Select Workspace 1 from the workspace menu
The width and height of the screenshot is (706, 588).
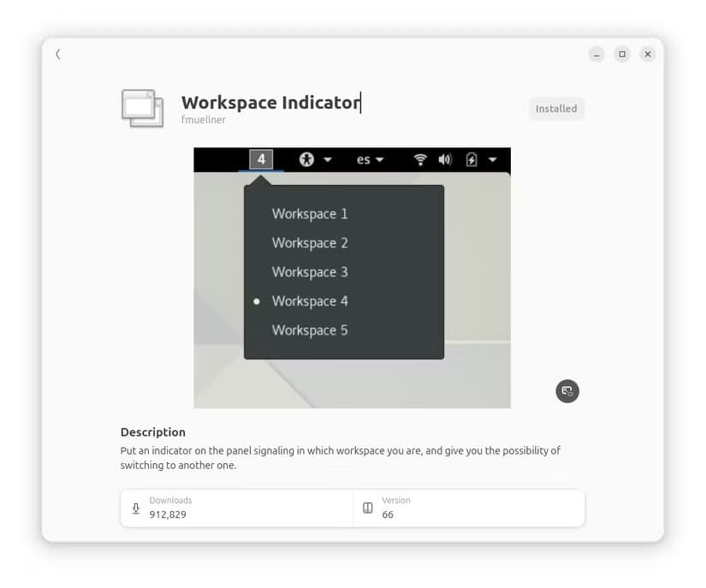point(310,214)
